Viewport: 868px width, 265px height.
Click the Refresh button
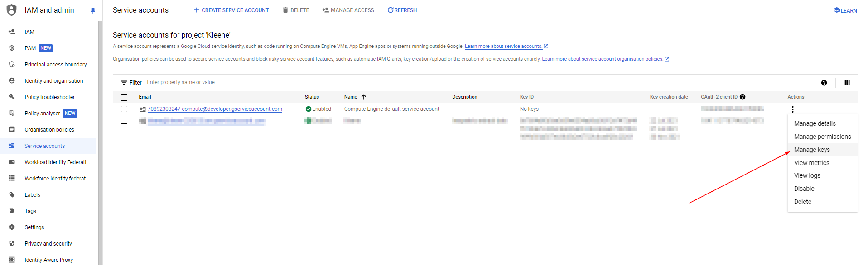coord(402,10)
